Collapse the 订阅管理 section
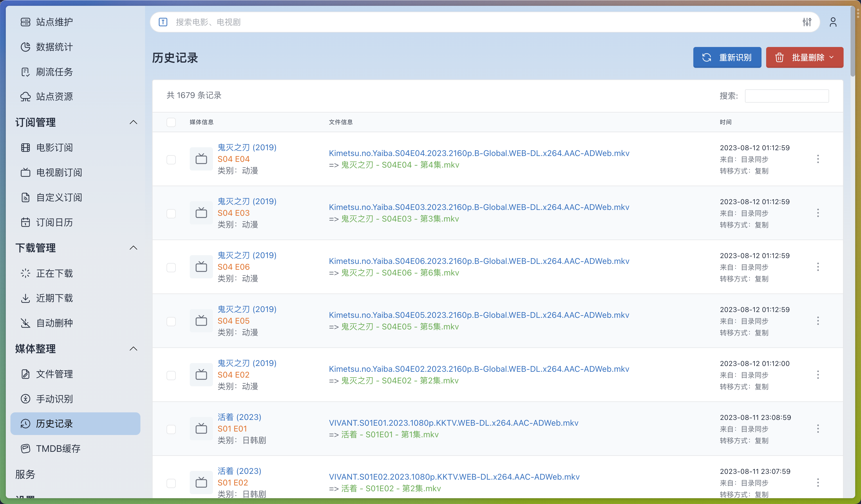861x504 pixels. point(134,122)
